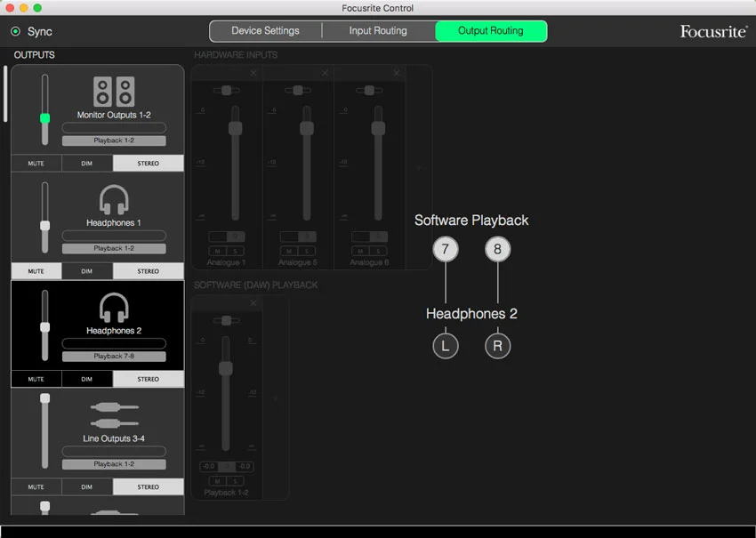Toggle Stereo on Monitor Outputs 1-2
The image size is (756, 538).
tap(148, 164)
